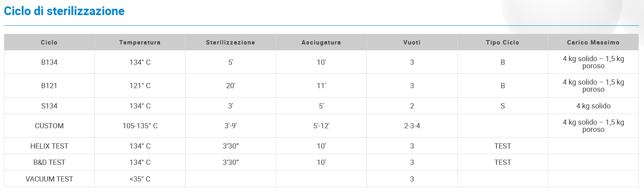The width and height of the screenshot is (644, 193).
Task: Select the CUSTOM cycle cell
Action: pyautogui.click(x=49, y=126)
